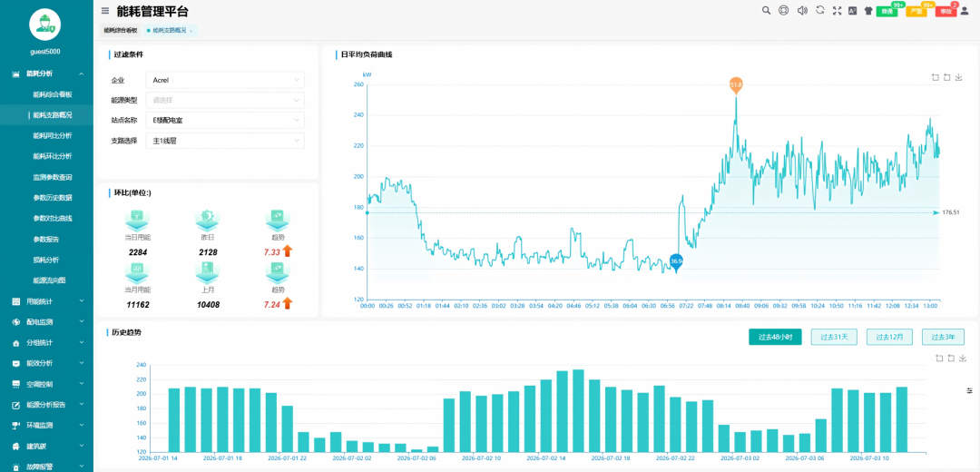The height and width of the screenshot is (472, 980).
Task: Expand the 空调控制 sidebar group
Action: pyautogui.click(x=47, y=384)
